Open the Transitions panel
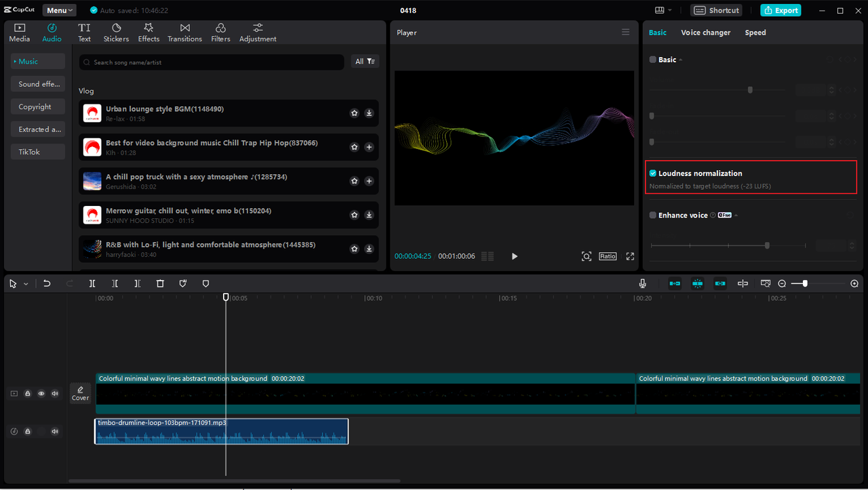This screenshot has height=490, width=868. (x=184, y=32)
